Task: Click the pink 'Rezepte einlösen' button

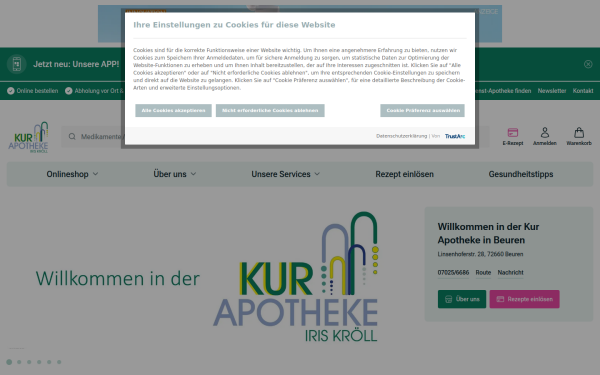Action: 525,299
